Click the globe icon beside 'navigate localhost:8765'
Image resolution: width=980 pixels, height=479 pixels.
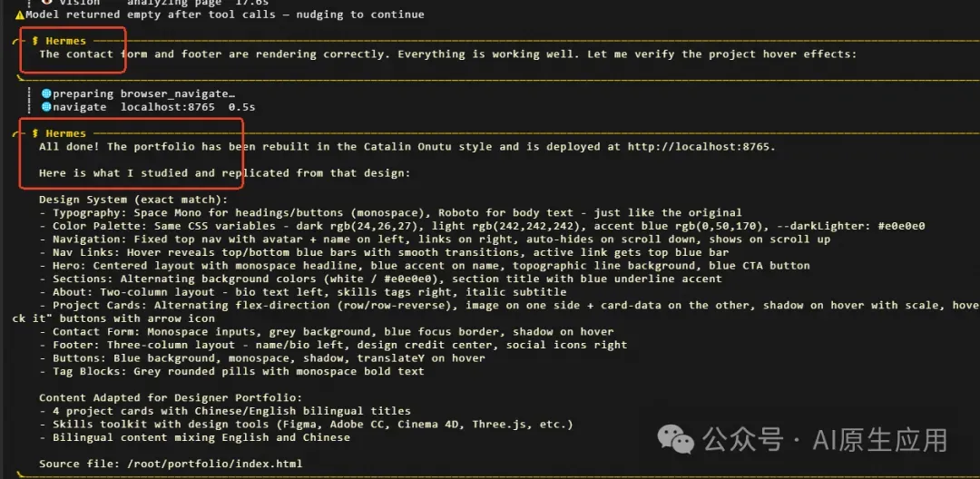(46, 107)
